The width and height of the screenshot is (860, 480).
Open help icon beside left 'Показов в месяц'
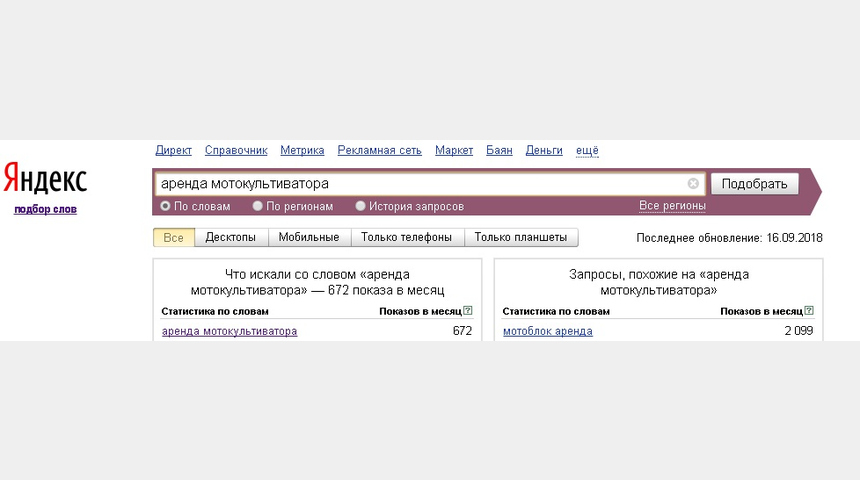point(468,310)
